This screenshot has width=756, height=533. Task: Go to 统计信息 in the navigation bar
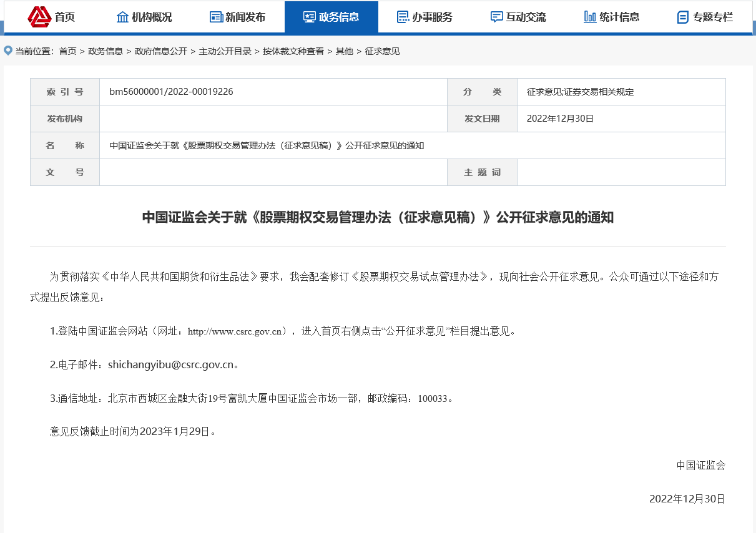(x=619, y=17)
